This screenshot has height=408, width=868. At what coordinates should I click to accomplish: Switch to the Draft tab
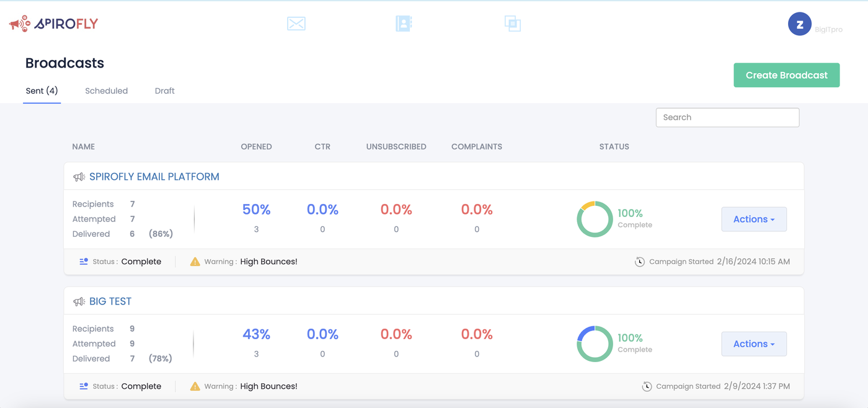(x=164, y=91)
